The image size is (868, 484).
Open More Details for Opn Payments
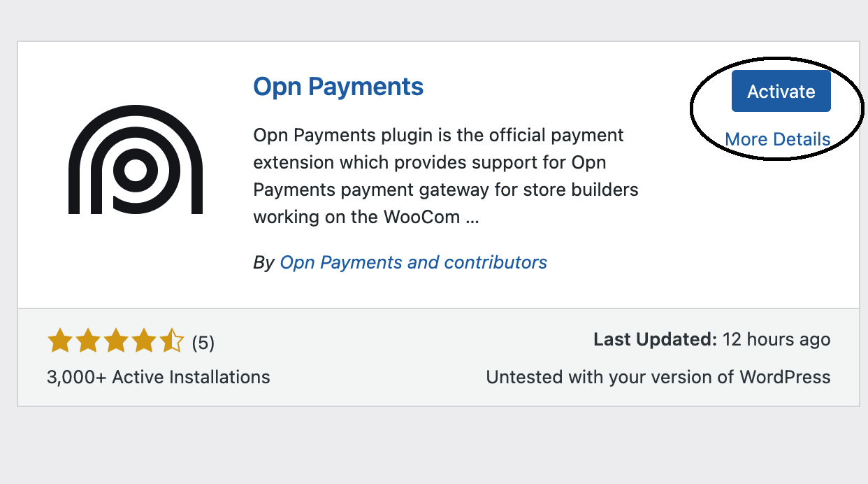pyautogui.click(x=778, y=139)
